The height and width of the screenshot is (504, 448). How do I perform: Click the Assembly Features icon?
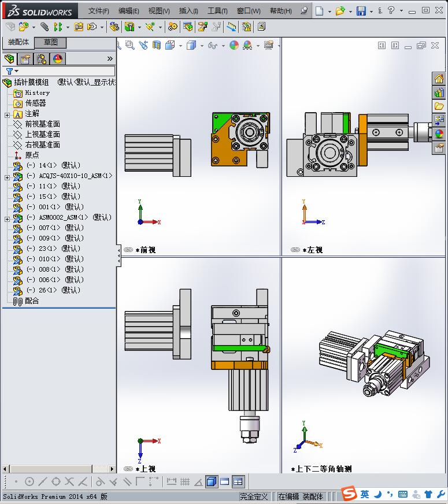tap(129, 27)
